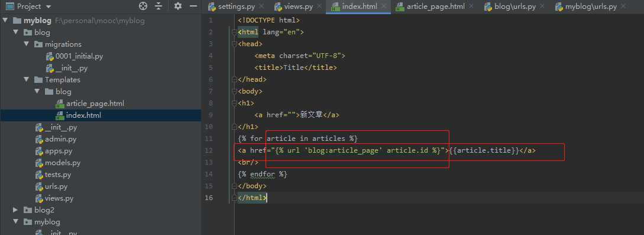Switch to the views.py editor tab
Viewport: 644px width, 235px height.
click(299, 7)
